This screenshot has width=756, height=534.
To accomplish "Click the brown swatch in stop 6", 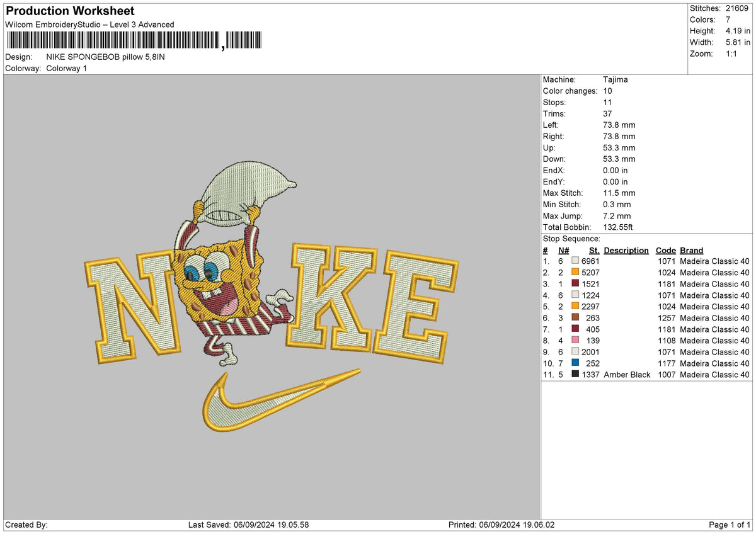I will point(575,318).
